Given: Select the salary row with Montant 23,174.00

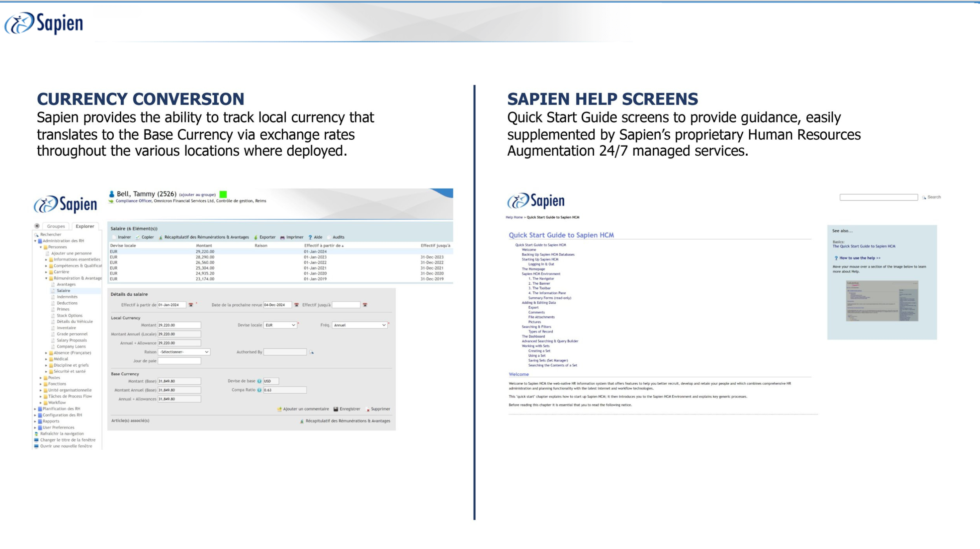Looking at the screenshot, I should [280, 279].
